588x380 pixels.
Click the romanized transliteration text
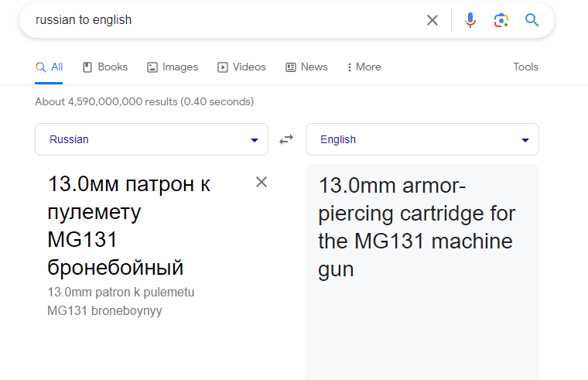click(x=121, y=302)
